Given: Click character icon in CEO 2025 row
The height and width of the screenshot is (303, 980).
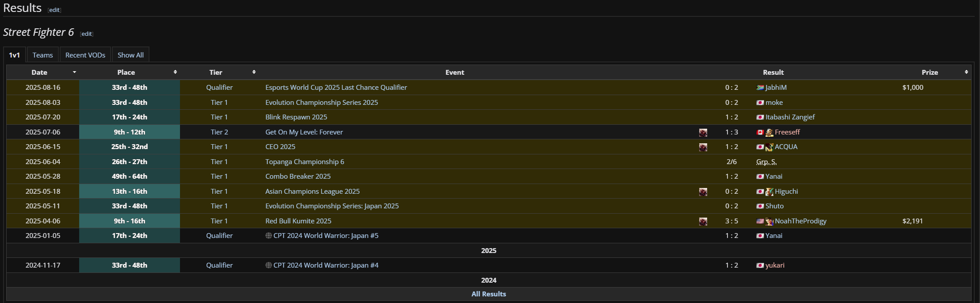Looking at the screenshot, I should pos(703,147).
